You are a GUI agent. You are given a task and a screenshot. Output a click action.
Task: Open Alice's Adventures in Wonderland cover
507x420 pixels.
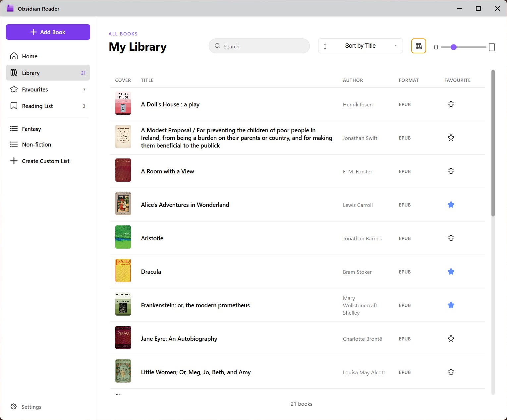tap(123, 204)
